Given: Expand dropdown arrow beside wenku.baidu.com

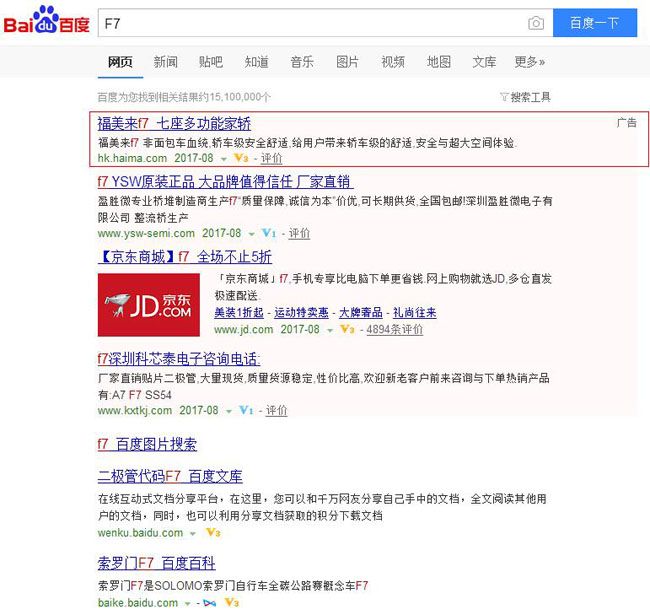Looking at the screenshot, I should (x=192, y=534).
